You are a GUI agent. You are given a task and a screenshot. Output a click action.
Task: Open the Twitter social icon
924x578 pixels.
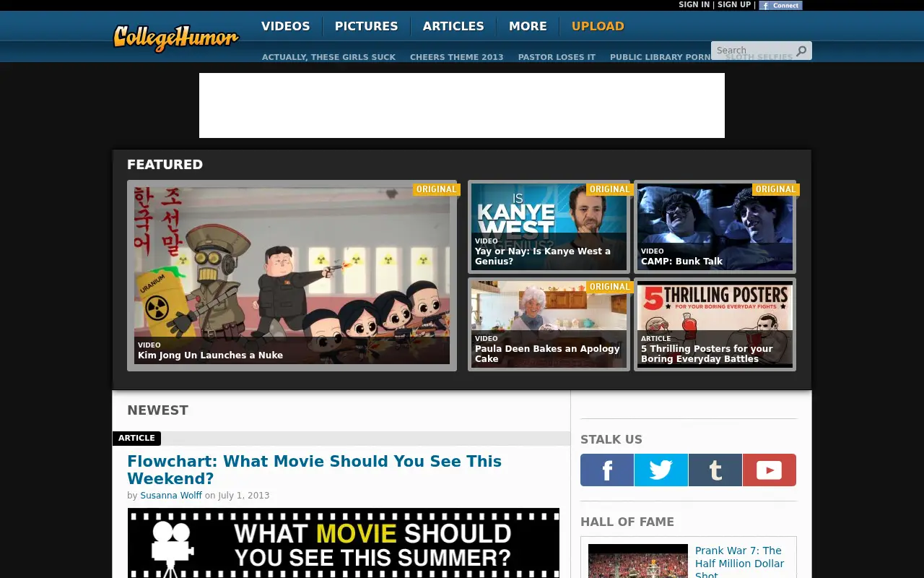pos(661,470)
